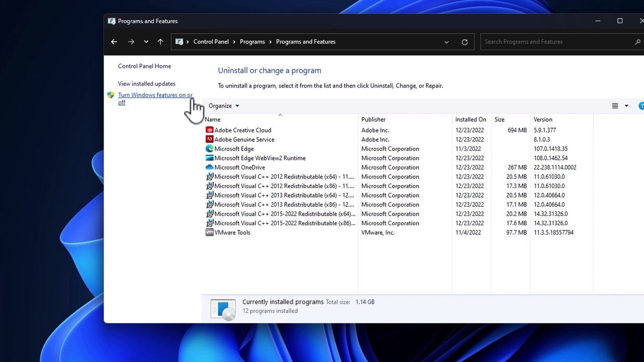
Task: Select Microsoft Edge icon
Action: tap(209, 149)
